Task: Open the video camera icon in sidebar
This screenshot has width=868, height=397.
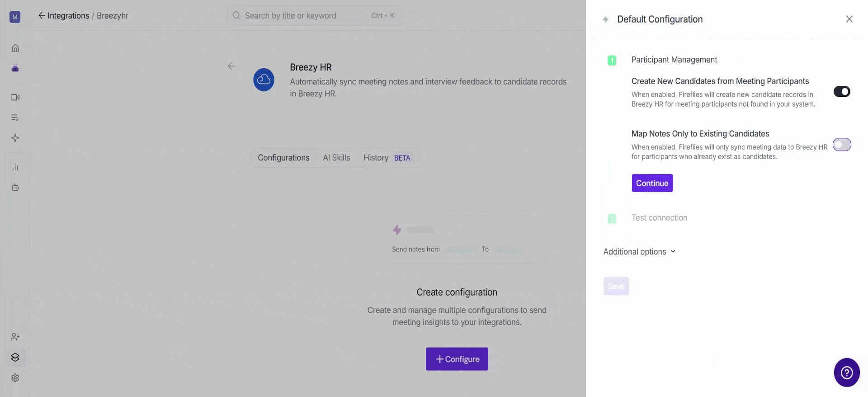Action: coord(15,97)
